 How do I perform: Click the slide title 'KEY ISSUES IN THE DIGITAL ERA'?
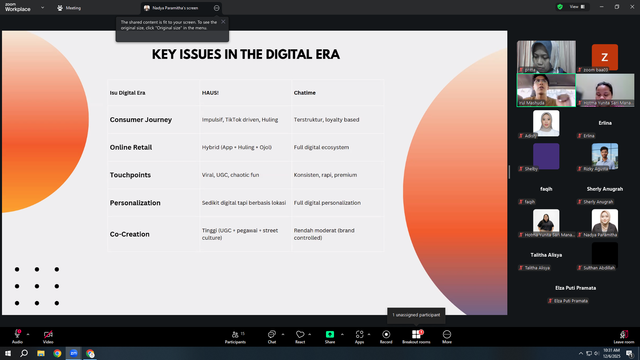246,54
